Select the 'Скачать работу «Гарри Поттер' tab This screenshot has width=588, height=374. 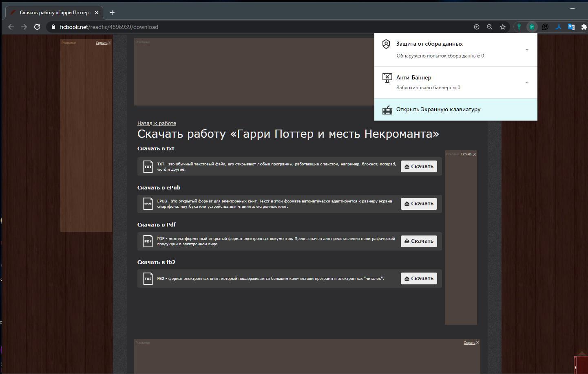pos(54,13)
